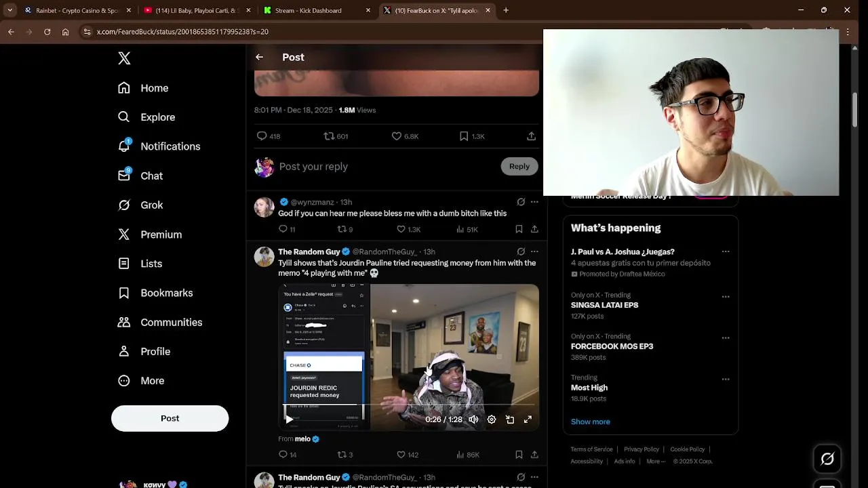The width and height of the screenshot is (868, 488).
Task: Open Bookmarks in the sidebar
Action: (x=155, y=293)
